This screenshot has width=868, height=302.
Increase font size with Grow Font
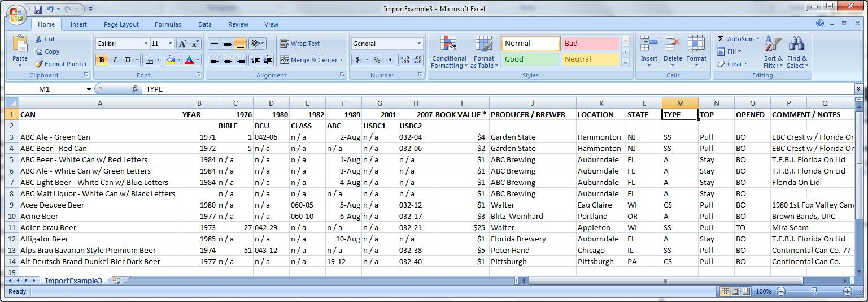pyautogui.click(x=183, y=44)
